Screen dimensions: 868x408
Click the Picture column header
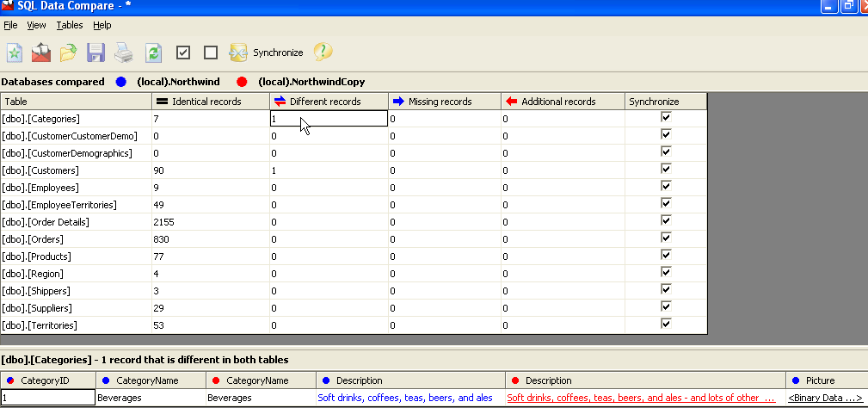[x=827, y=380]
